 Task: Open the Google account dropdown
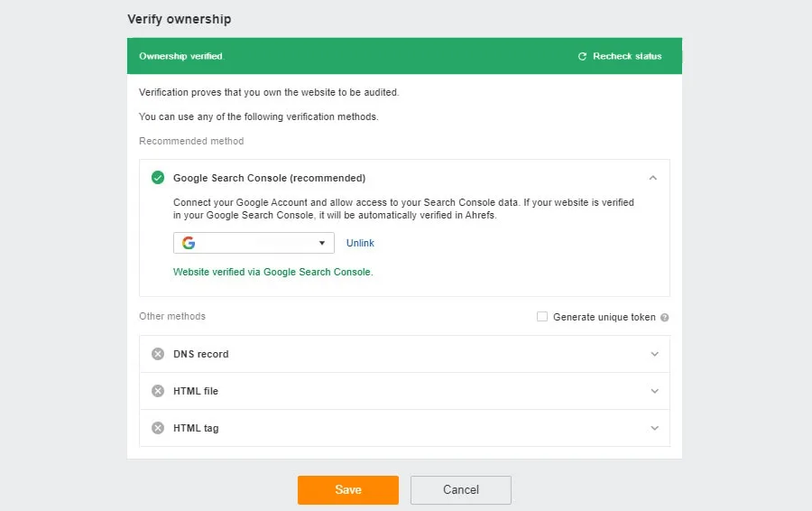pyautogui.click(x=254, y=243)
